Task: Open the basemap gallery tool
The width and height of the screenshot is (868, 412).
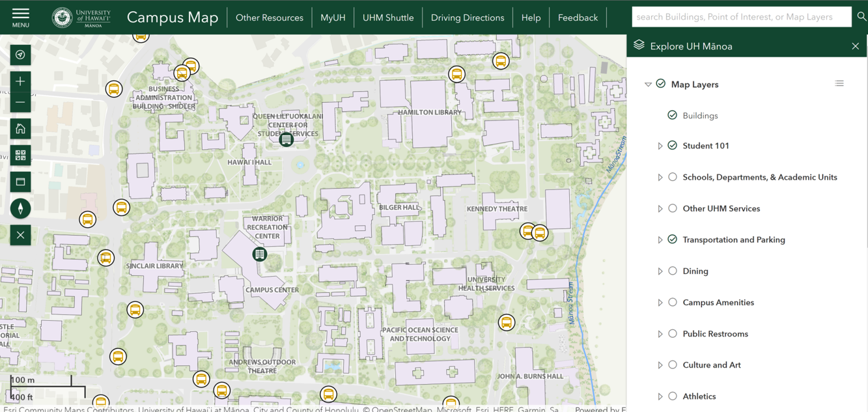Action: coord(20,155)
